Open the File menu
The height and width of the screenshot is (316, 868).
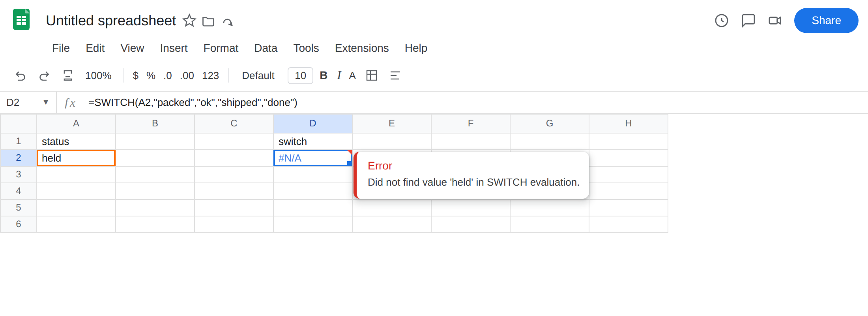(61, 48)
